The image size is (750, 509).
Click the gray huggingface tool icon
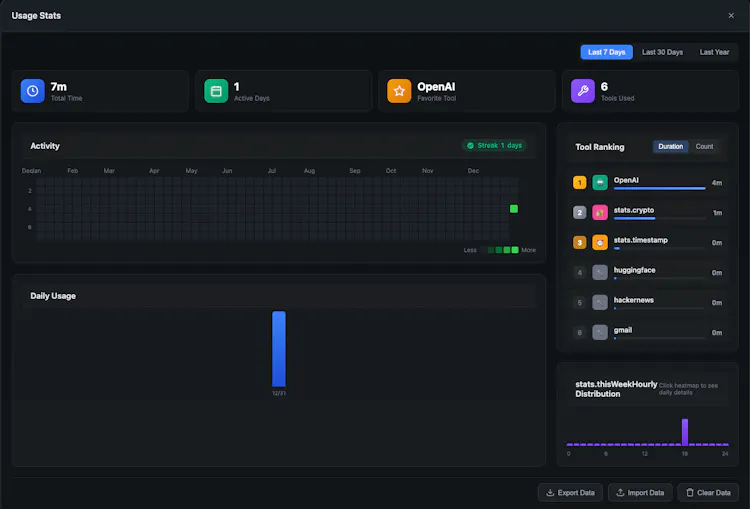click(600, 273)
